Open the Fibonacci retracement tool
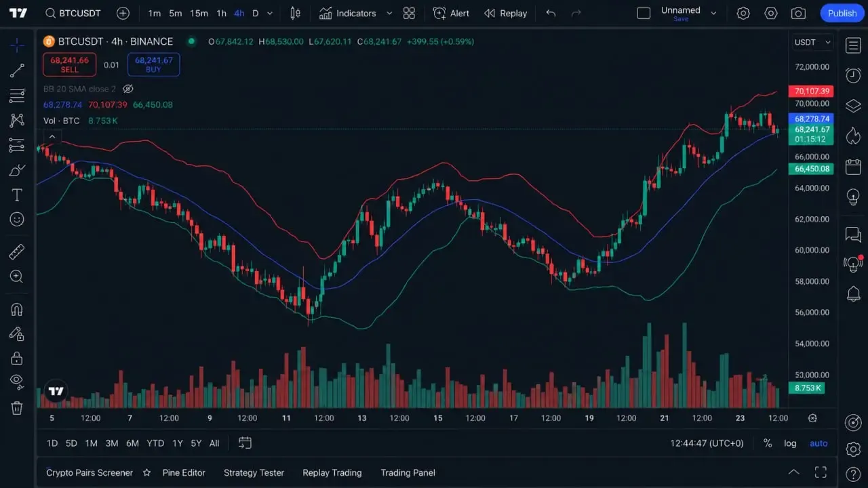The width and height of the screenshot is (868, 488). [17, 96]
